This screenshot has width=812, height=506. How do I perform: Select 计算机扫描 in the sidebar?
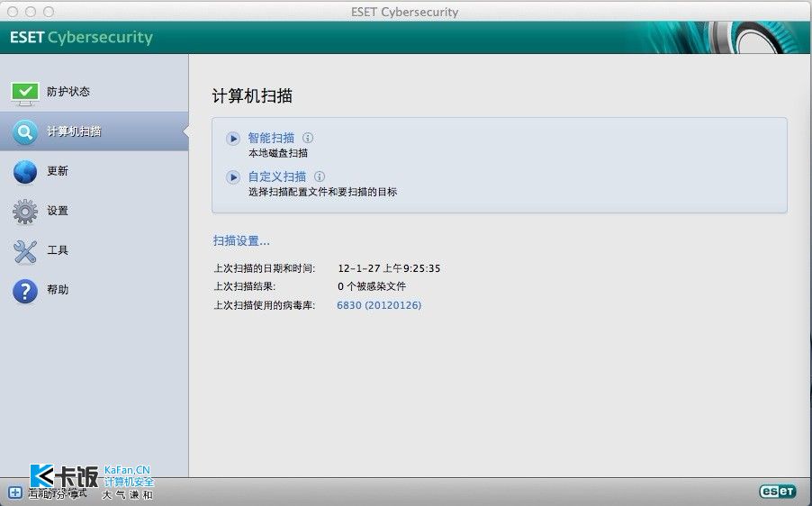point(94,131)
